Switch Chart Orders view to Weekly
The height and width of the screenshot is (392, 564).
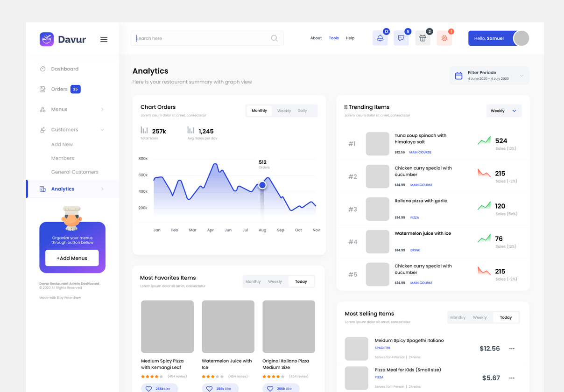(284, 111)
